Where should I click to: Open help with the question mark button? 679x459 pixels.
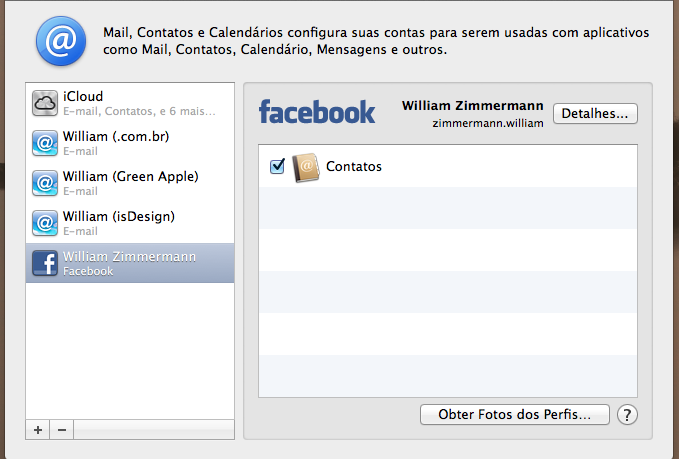(x=627, y=415)
